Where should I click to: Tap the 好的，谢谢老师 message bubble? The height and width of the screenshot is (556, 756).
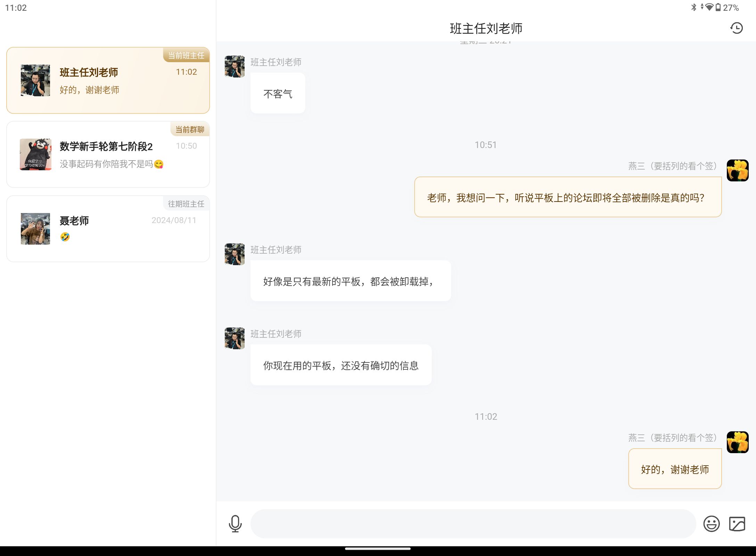tap(675, 469)
